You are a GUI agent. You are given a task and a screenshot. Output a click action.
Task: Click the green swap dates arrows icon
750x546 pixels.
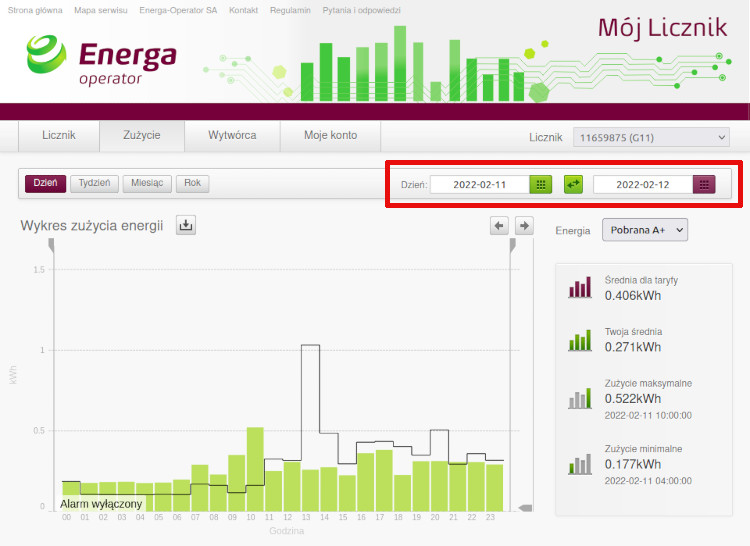pyautogui.click(x=573, y=184)
